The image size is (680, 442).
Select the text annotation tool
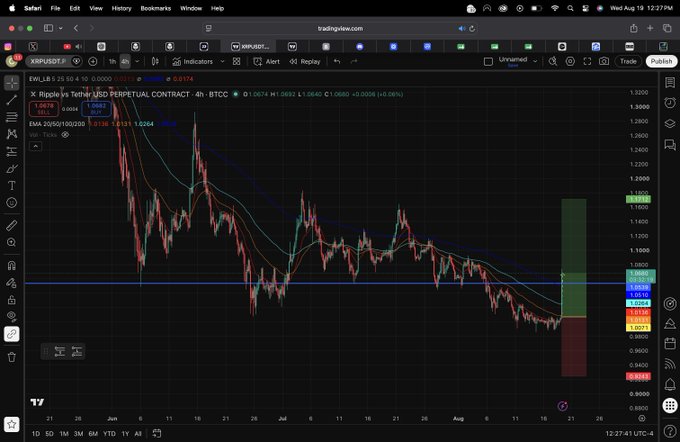click(12, 186)
